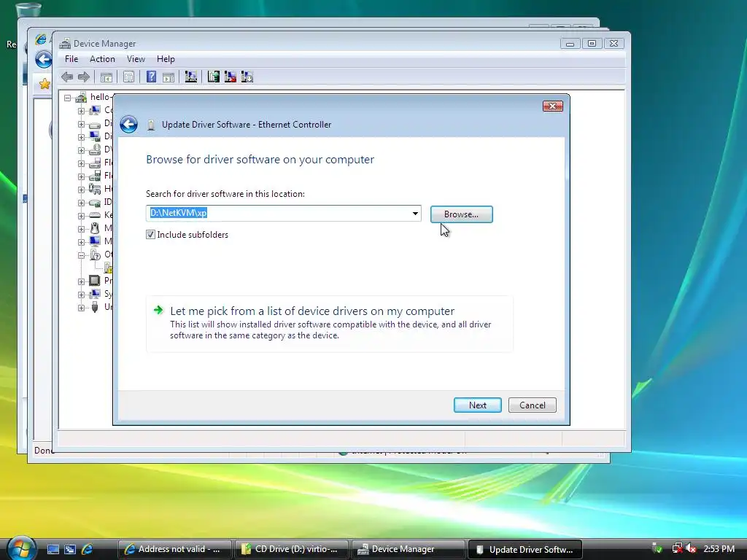Collapse the Other devices category node
The width and height of the screenshot is (747, 560).
pos(81,255)
